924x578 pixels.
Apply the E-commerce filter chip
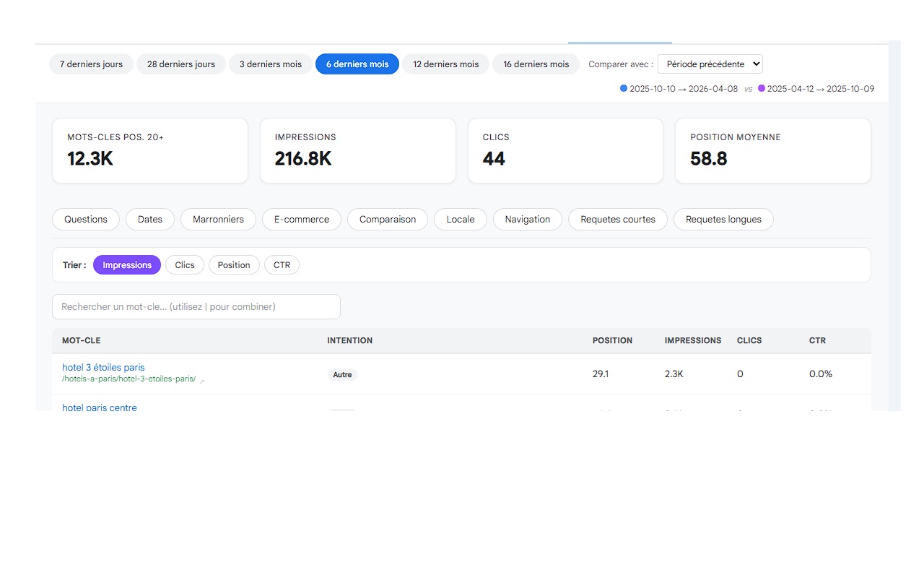302,220
